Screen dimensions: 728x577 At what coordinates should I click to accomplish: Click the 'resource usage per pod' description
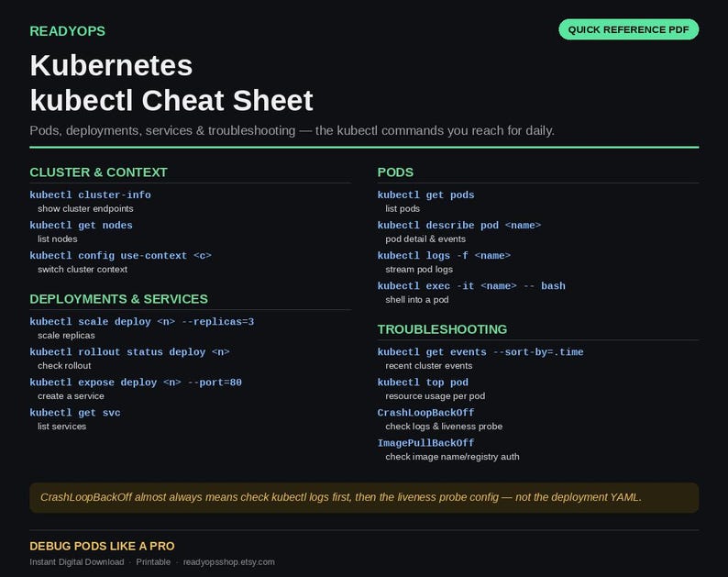coord(436,396)
